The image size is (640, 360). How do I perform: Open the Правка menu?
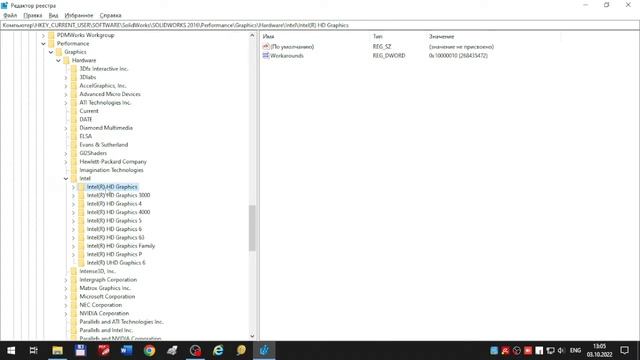[33, 16]
